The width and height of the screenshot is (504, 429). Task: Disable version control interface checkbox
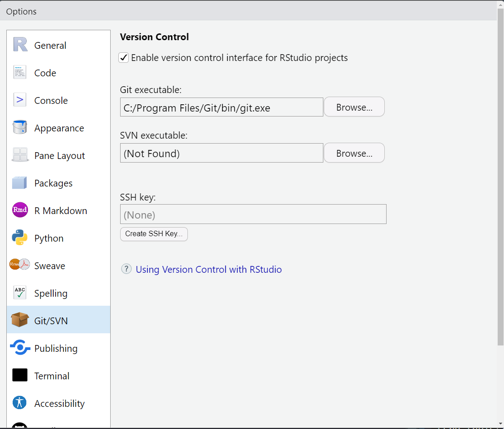point(124,58)
